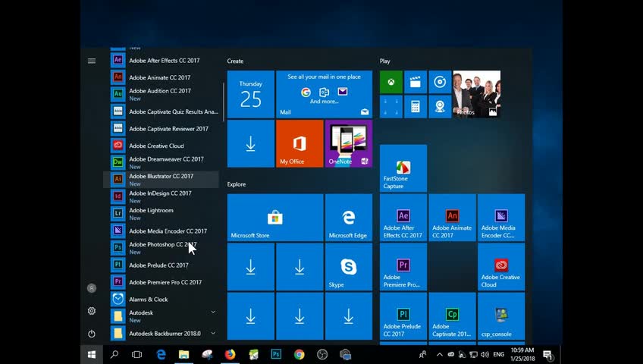Open taskbar Search magnifier

[114, 355]
